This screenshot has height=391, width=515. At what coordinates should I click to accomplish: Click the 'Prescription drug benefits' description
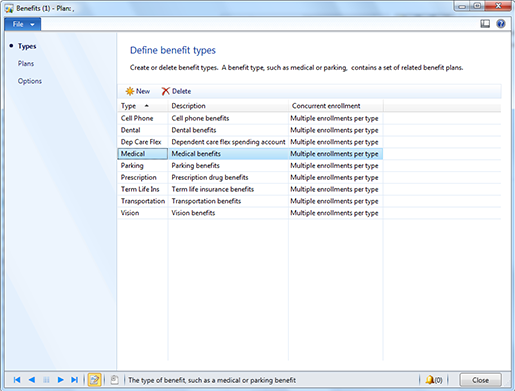210,177
